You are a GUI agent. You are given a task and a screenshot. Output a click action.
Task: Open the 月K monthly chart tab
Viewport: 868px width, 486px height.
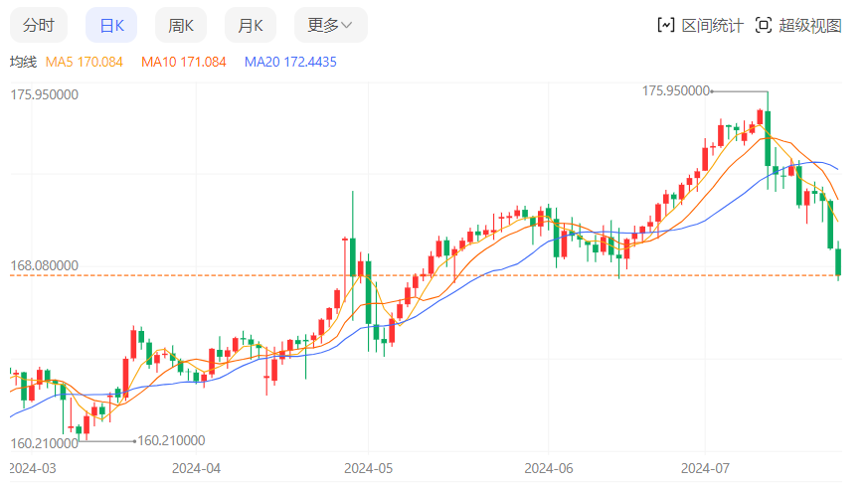251,26
